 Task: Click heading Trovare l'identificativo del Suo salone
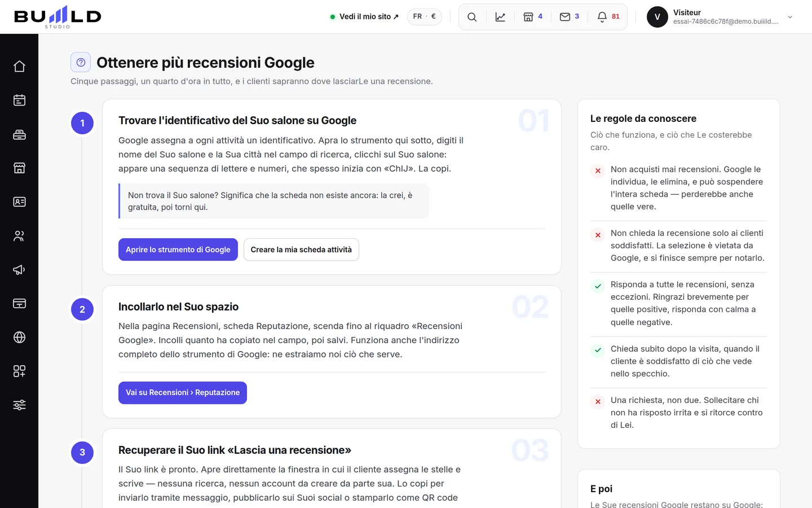237,120
